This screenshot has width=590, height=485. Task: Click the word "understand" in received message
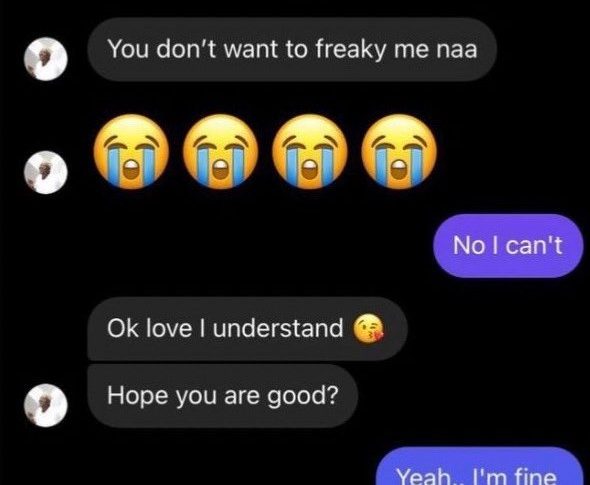(278, 328)
